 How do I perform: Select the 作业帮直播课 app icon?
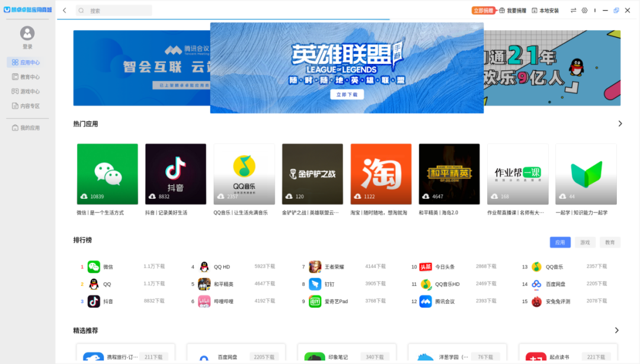click(517, 173)
